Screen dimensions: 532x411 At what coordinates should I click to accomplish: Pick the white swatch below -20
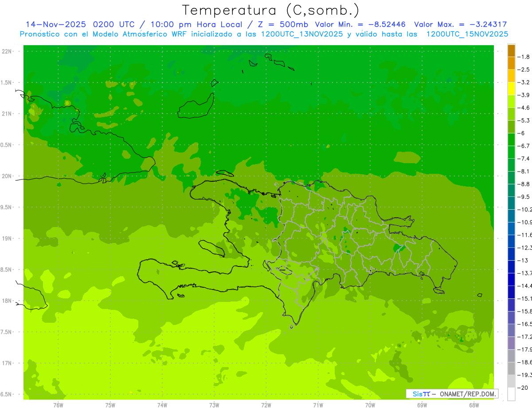click(511, 394)
